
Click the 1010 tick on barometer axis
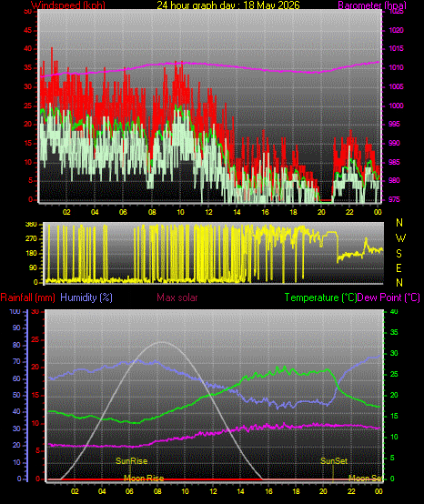[x=396, y=68]
